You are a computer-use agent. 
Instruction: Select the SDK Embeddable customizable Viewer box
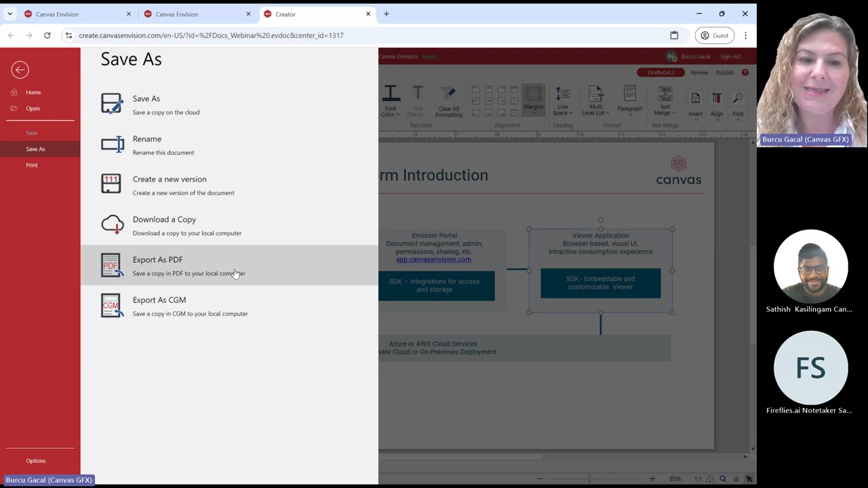tap(600, 283)
